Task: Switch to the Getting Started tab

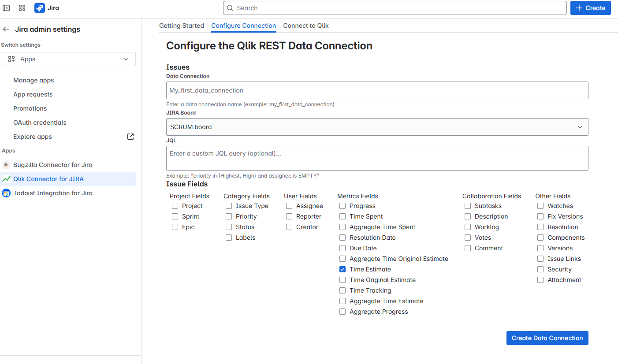Action: point(182,26)
